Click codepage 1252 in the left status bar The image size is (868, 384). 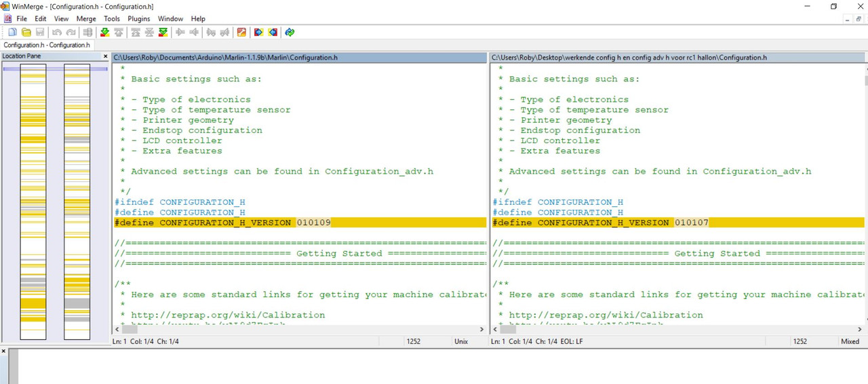[x=414, y=341]
